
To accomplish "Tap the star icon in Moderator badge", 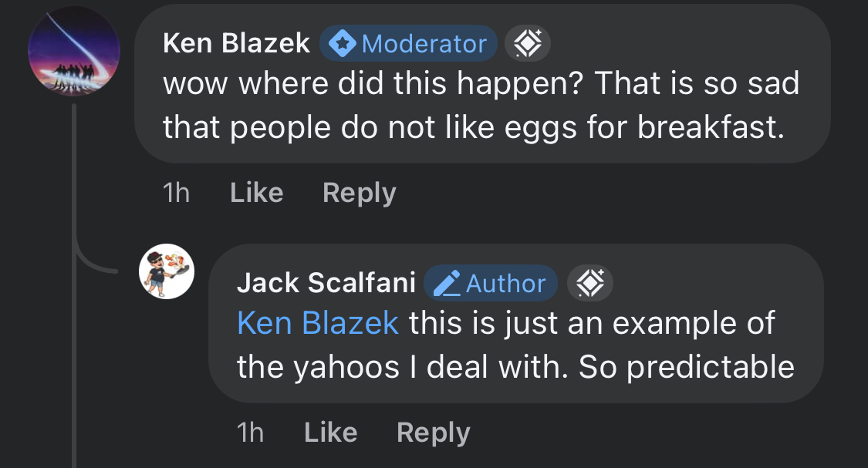I will pos(343,43).
